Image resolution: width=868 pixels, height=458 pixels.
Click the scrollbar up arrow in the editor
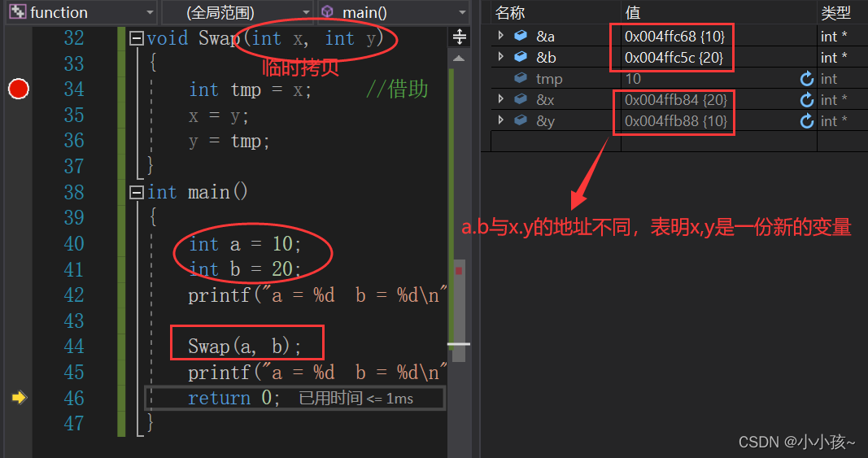[459, 58]
